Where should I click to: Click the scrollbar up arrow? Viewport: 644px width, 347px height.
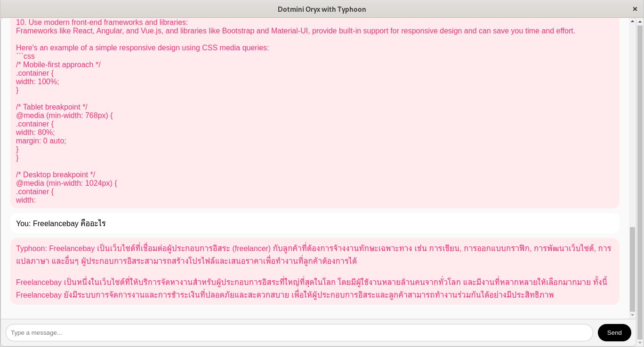click(632, 22)
